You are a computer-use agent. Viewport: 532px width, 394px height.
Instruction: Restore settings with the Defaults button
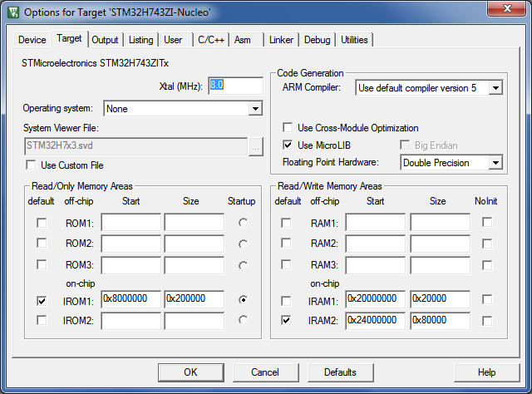click(340, 372)
